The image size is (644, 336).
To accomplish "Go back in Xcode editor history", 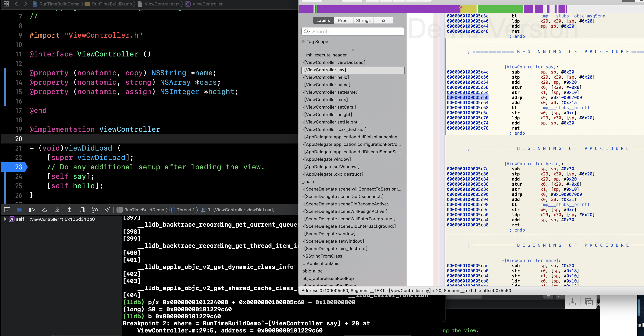I will [16, 4].
